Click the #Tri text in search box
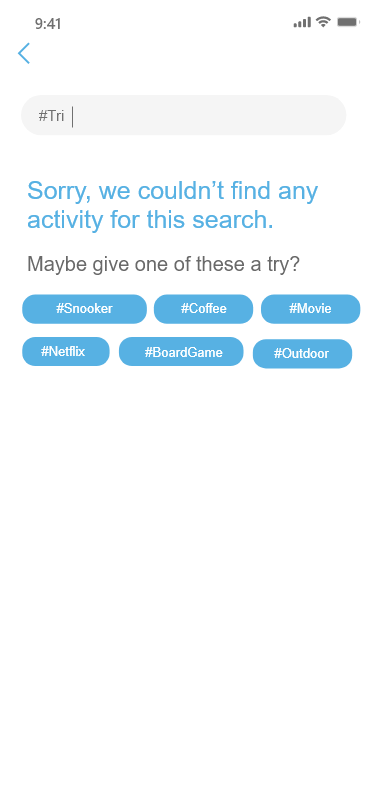Screen dimensions: 375x811 point(51,116)
